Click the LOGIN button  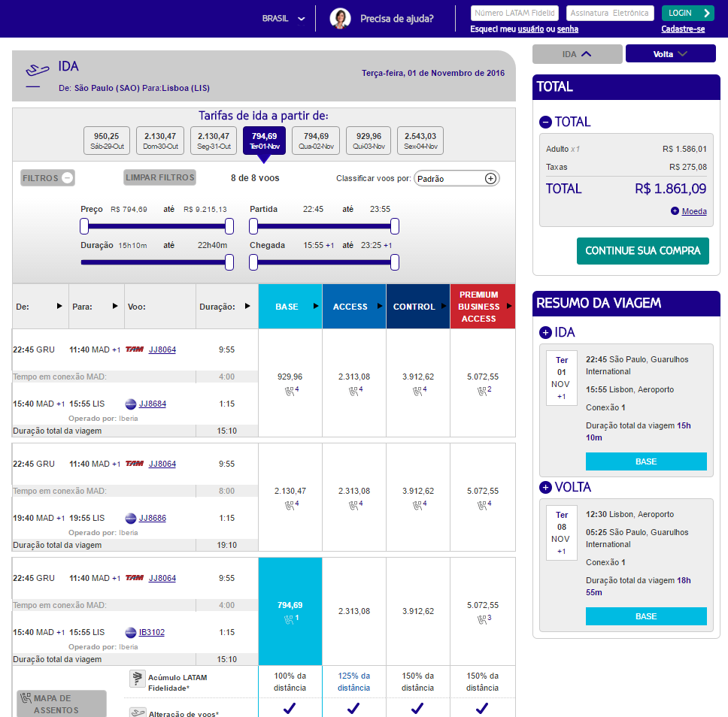point(687,13)
